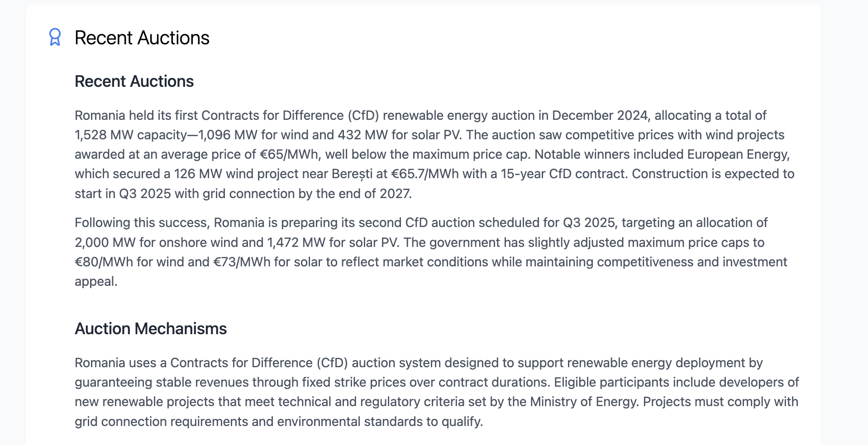This screenshot has width=868, height=445.
Task: Click the word 'appeal.' ending second paragraph
Action: [x=96, y=282]
